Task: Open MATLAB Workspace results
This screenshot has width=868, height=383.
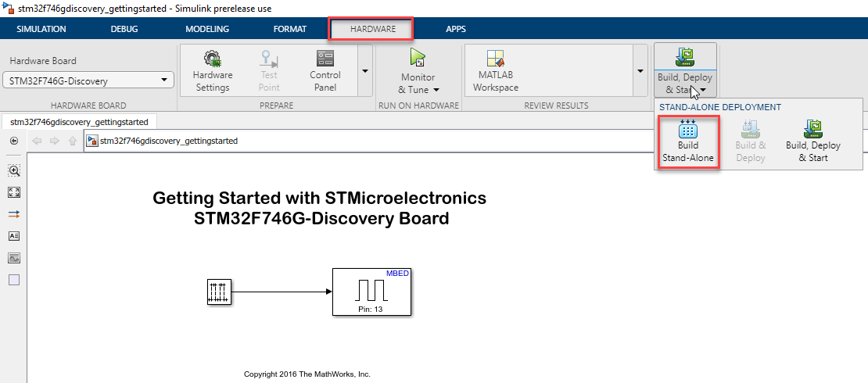Action: point(495,70)
